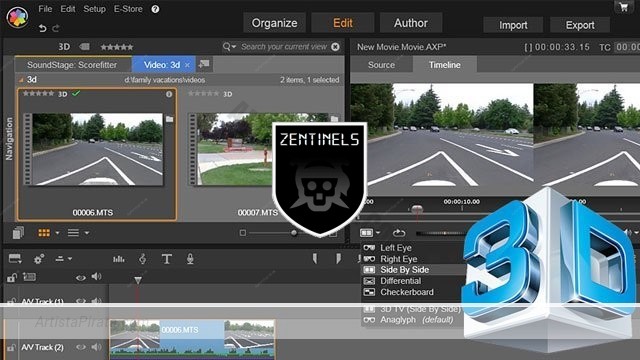Set the five-star rating filter
The image size is (640, 360).
coord(117,47)
